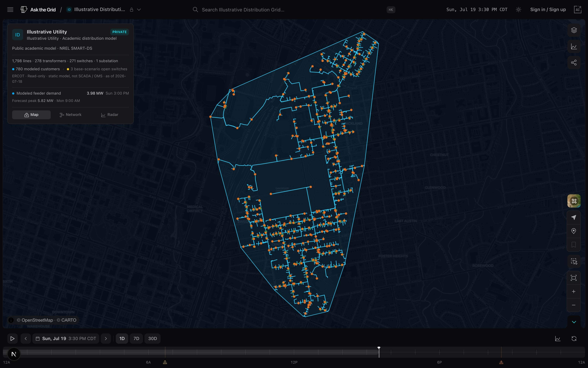
Task: Focus the Search Illustrative Distribution Grid field
Action: 294,10
